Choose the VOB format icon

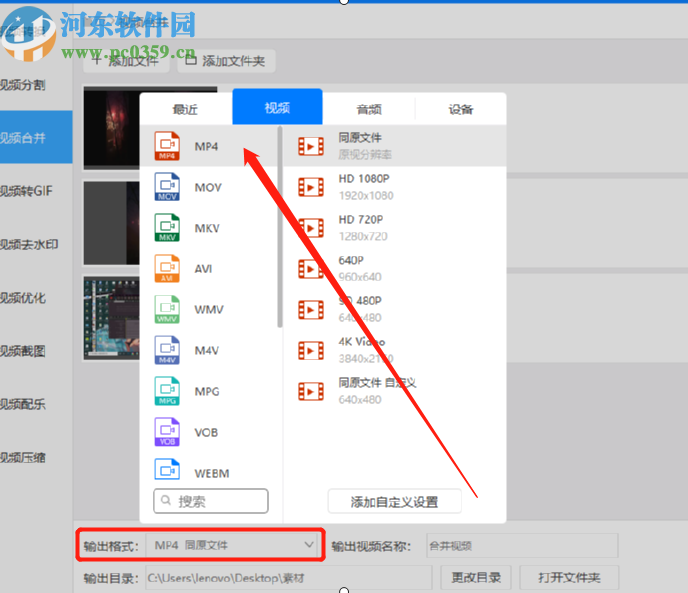click(167, 432)
